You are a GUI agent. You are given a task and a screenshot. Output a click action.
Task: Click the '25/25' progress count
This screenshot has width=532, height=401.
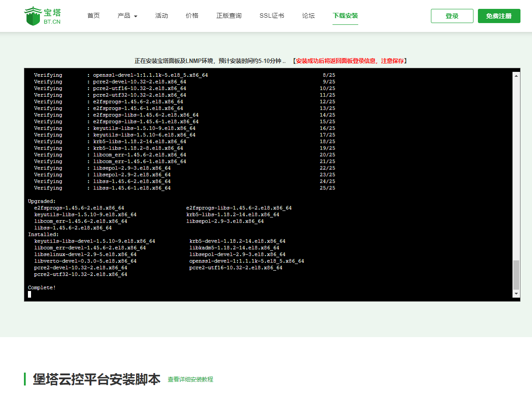[327, 188]
